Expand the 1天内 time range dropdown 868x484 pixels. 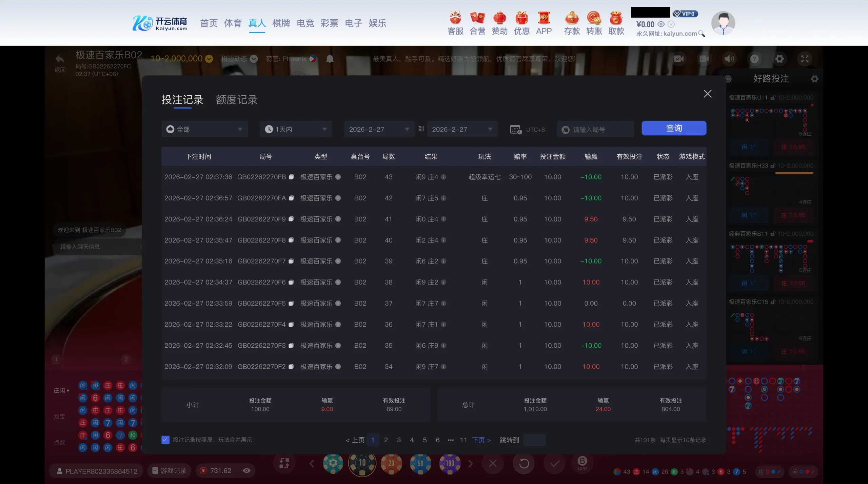tap(296, 129)
